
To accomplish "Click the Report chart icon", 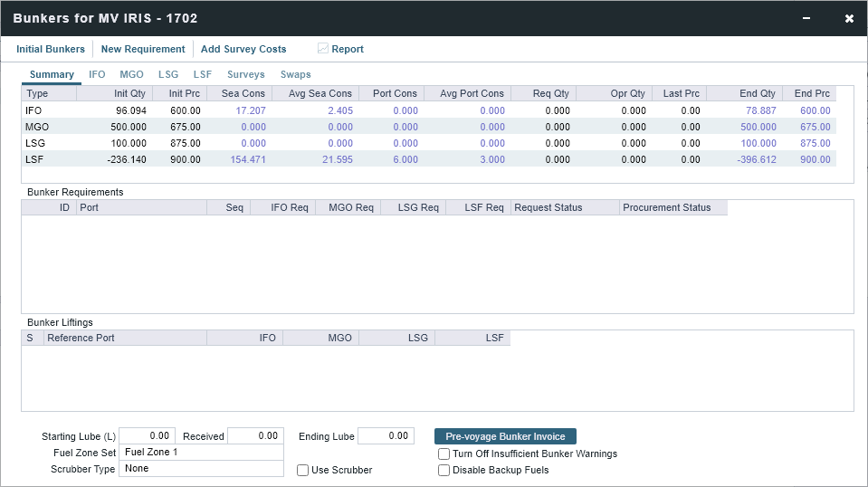I will pos(323,49).
